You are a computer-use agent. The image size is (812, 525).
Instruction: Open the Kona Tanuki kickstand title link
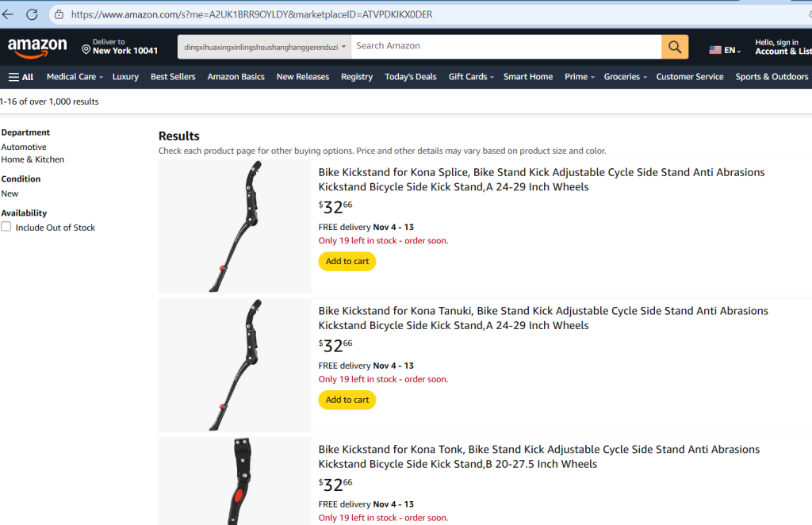543,318
